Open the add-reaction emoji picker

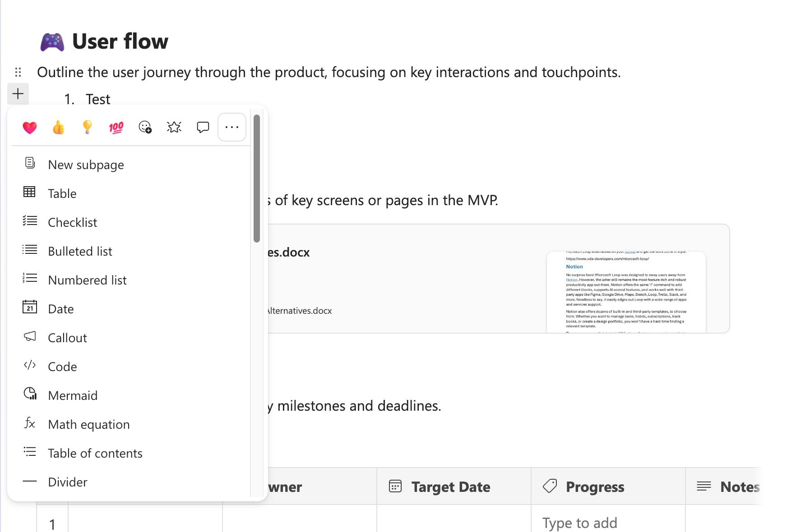pos(145,127)
